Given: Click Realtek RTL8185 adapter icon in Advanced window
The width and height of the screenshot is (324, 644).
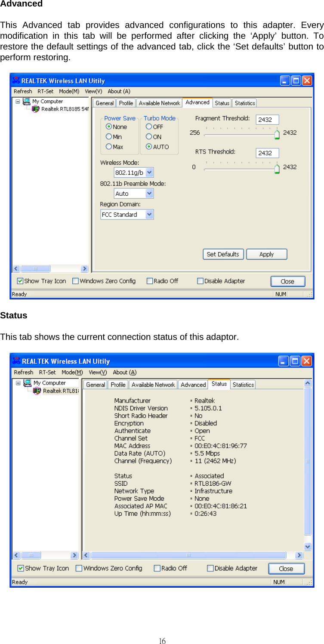Looking at the screenshot, I should tap(36, 109).
